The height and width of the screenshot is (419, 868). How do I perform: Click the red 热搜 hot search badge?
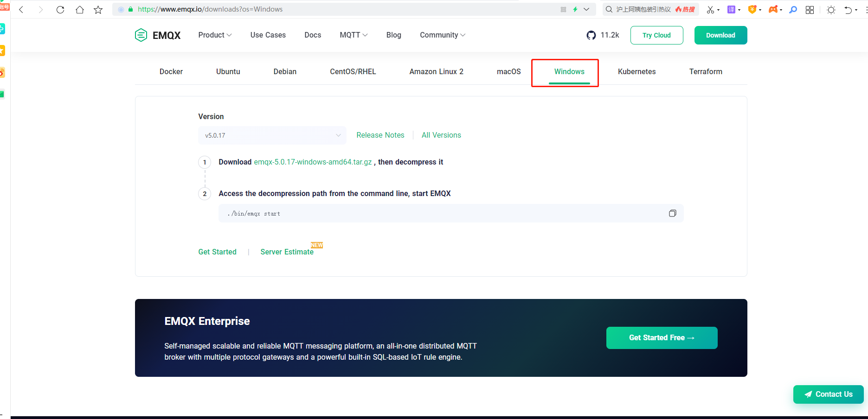click(685, 9)
